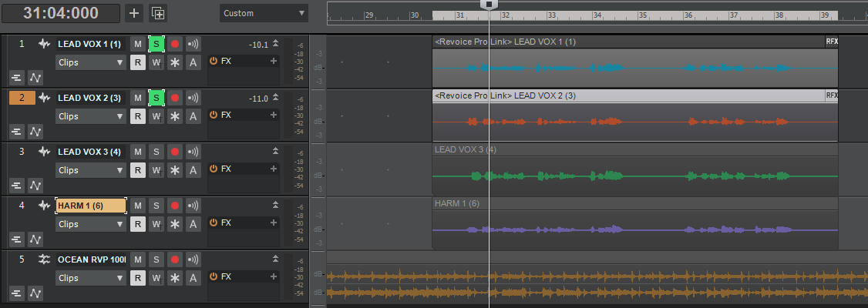
Task: Click the RFX button on LEAD VOX 1 clip
Action: pos(832,42)
